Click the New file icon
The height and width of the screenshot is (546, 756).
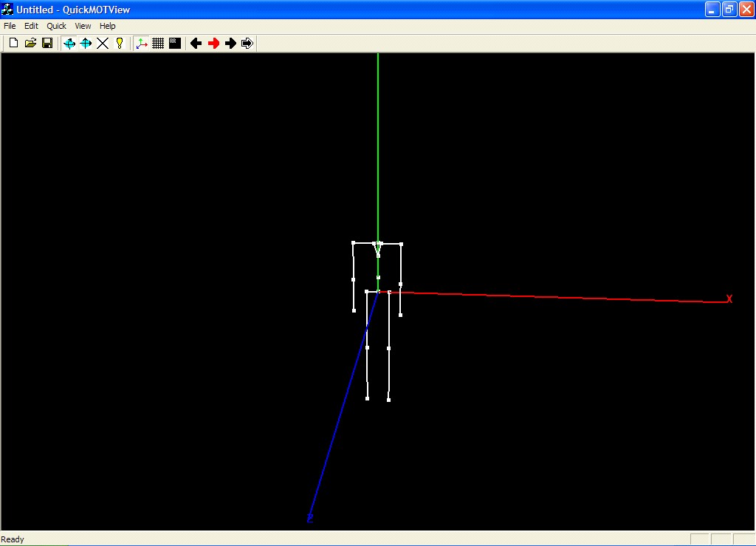(x=13, y=44)
